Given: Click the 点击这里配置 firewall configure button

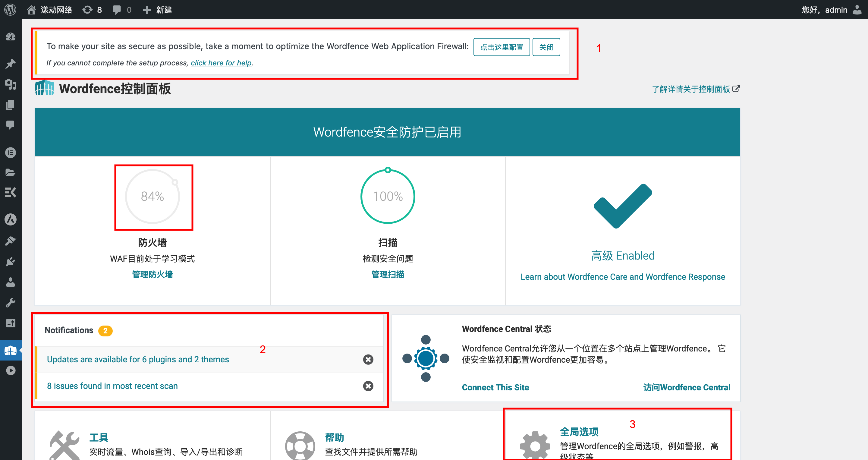Looking at the screenshot, I should pyautogui.click(x=502, y=47).
